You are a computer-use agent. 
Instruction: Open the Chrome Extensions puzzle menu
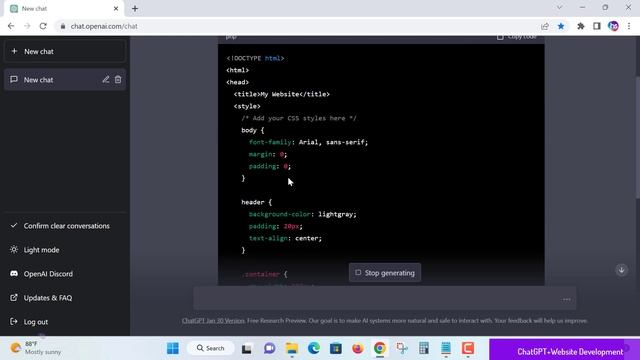coord(580,26)
